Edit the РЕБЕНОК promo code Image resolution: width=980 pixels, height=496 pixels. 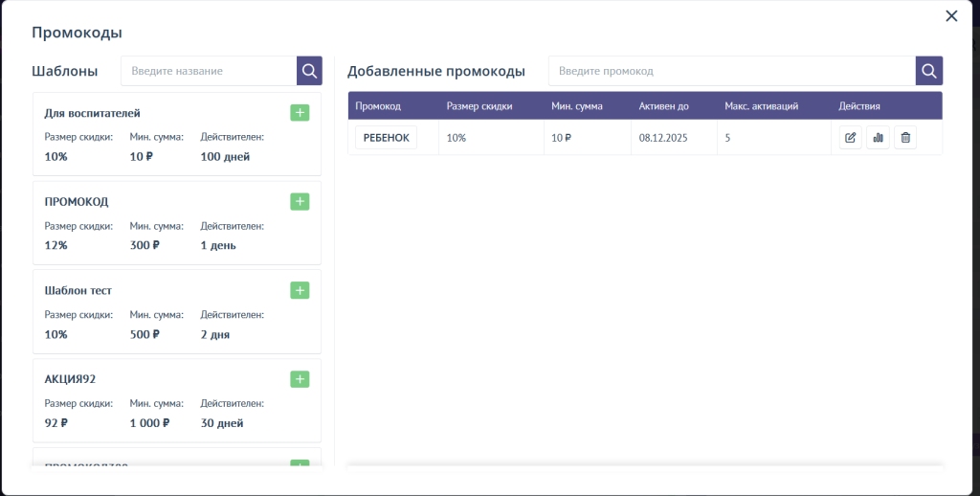click(x=850, y=138)
